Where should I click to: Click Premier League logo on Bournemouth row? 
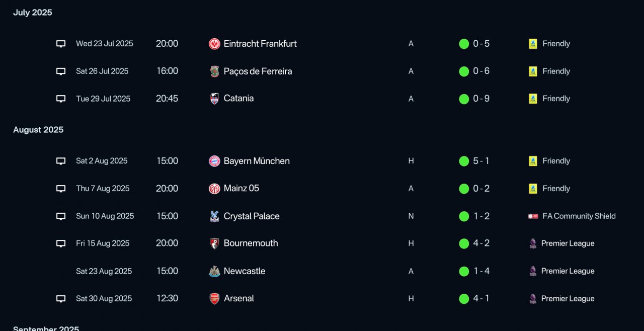click(532, 243)
